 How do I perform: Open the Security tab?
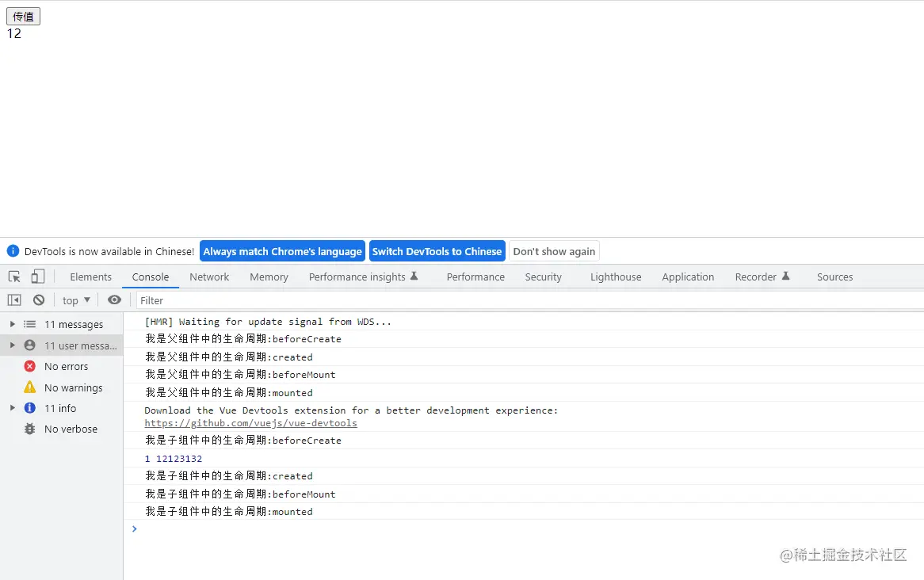tap(544, 277)
